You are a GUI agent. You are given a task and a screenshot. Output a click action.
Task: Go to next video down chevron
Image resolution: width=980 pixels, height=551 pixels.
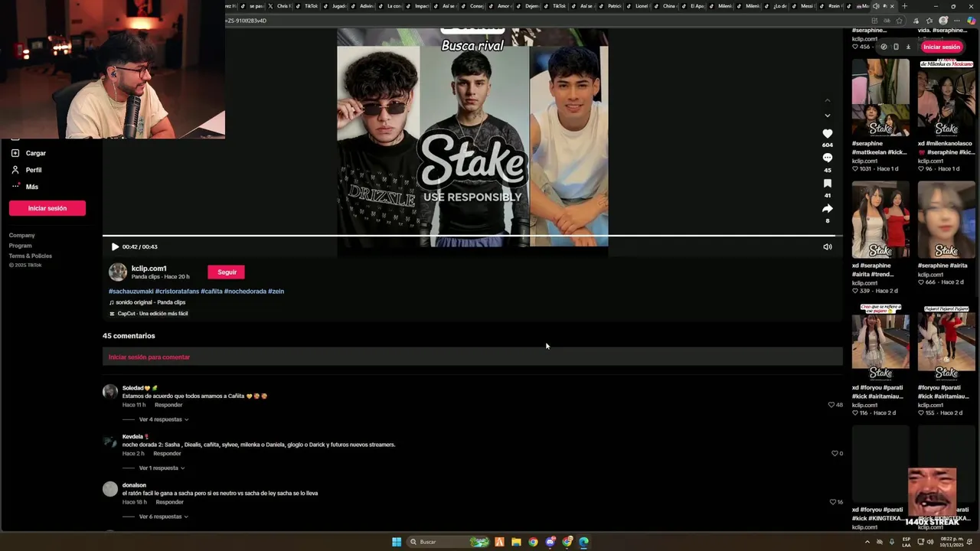[828, 116]
